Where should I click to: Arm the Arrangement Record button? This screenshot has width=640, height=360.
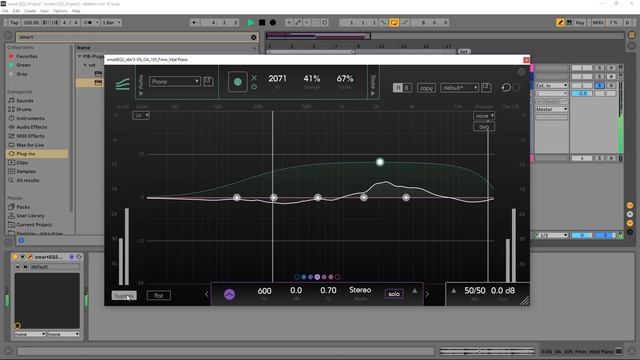tap(273, 22)
